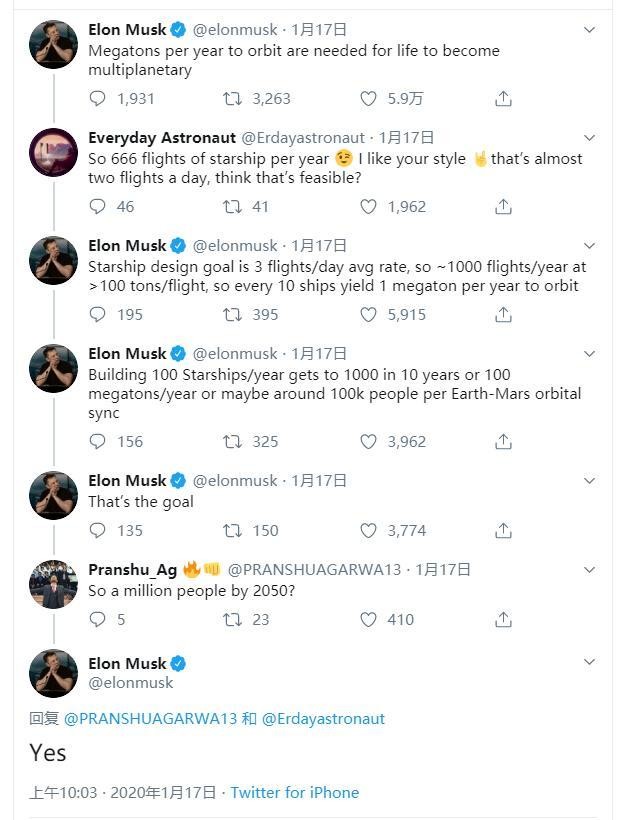Viewport: 620px width, 820px height.
Task: Open Everyday Astronaut's profile avatar
Action: point(53,153)
